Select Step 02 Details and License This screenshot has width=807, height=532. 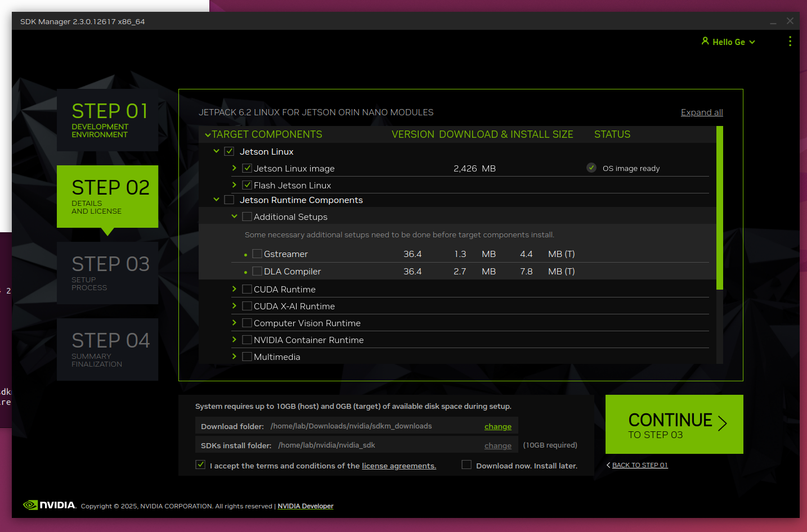pyautogui.click(x=107, y=196)
